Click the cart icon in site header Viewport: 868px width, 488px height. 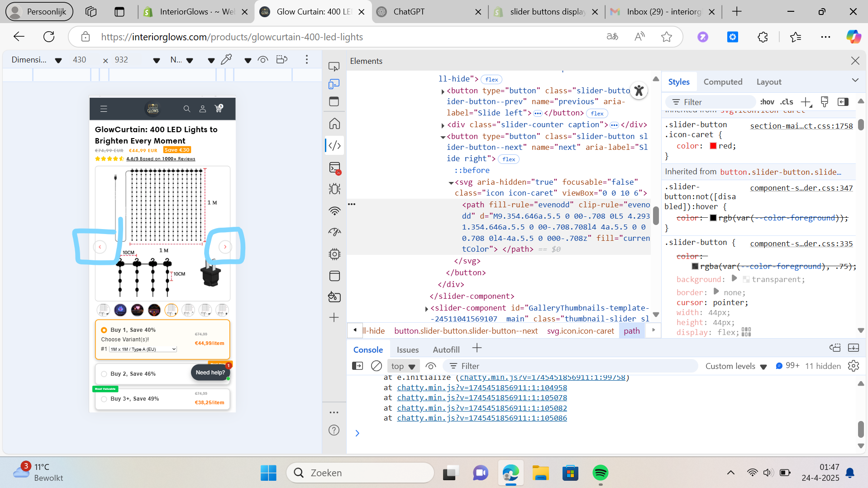[219, 109]
